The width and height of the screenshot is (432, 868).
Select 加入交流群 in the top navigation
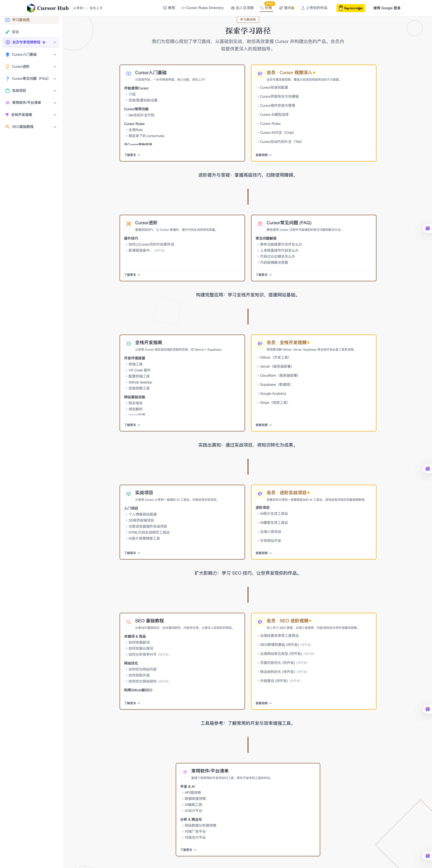[242, 8]
